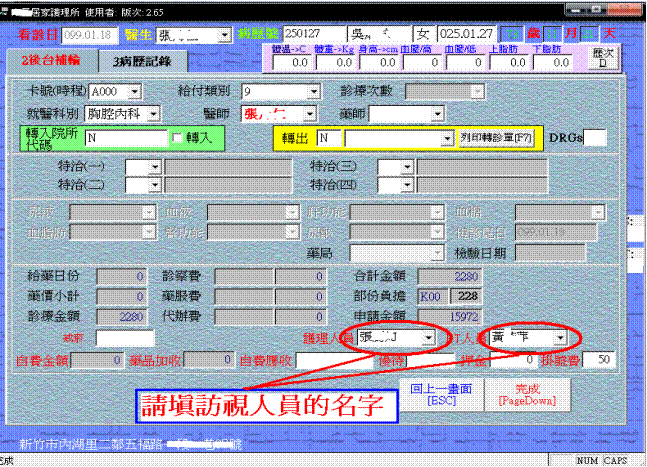Open the 特治(四) code dropdown

coord(408,185)
